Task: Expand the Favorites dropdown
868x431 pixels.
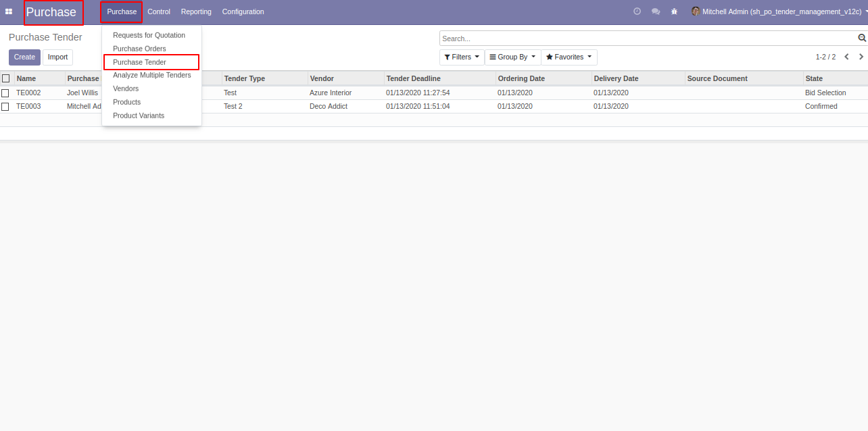Action: (x=569, y=57)
